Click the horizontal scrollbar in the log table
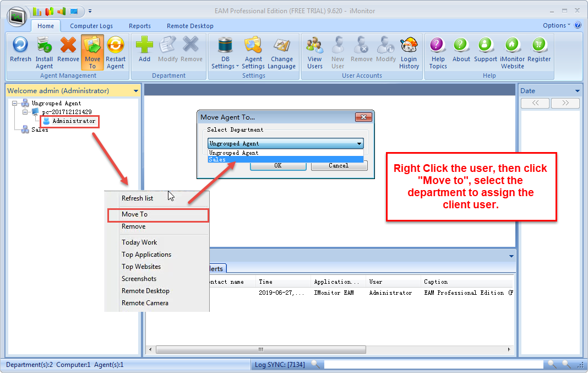Screen dimensions: 588x373 coord(261,349)
